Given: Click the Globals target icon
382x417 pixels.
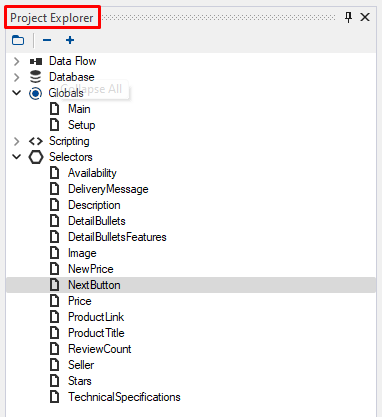Looking at the screenshot, I should tap(36, 94).
